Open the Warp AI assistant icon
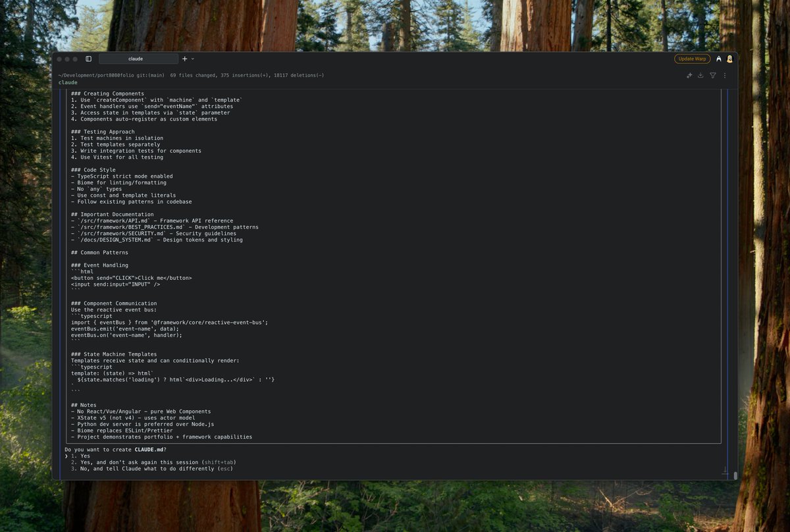Screen dimensions: 790x532 click(x=719, y=59)
